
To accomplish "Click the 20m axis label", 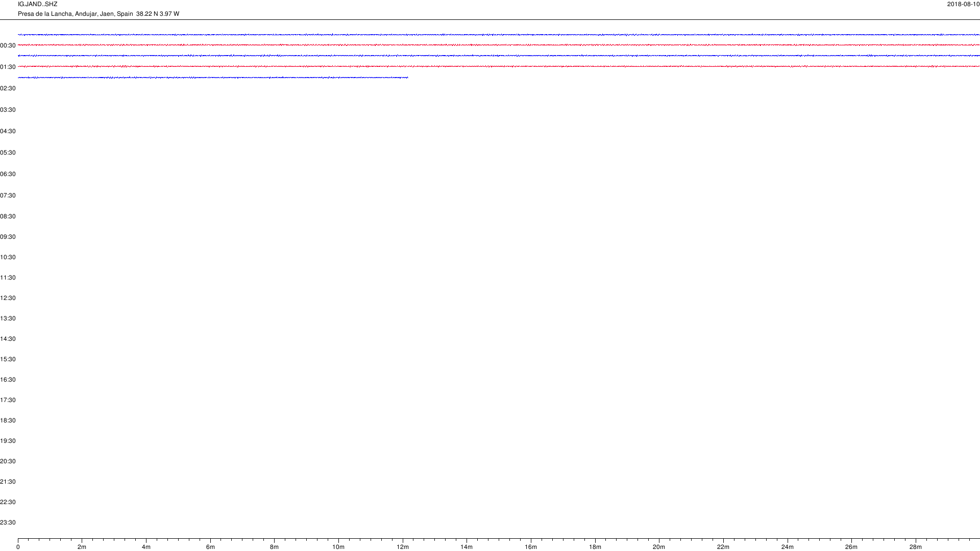I will (x=659, y=547).
